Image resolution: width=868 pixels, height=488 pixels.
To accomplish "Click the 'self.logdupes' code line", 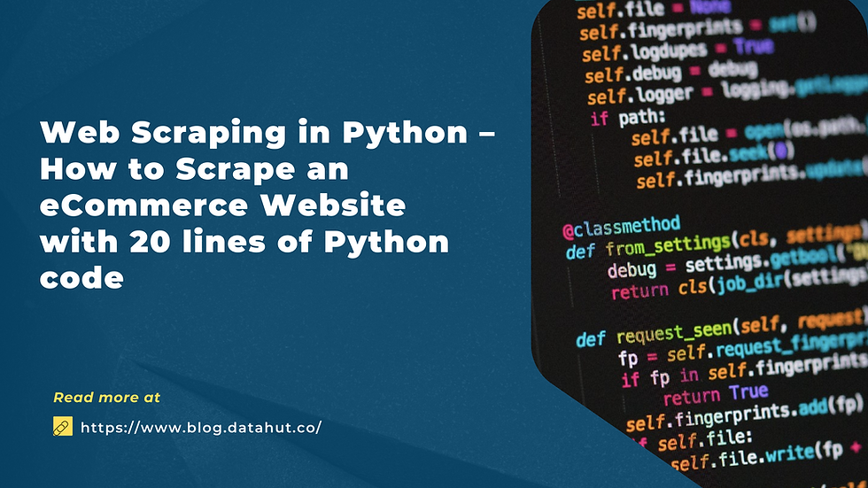I will (678, 50).
